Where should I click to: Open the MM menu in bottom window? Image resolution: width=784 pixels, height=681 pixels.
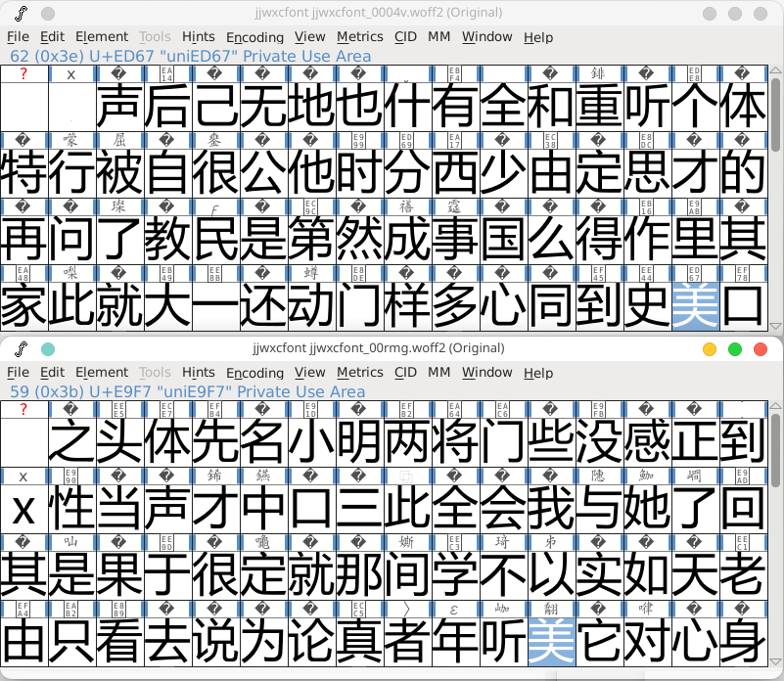439,373
